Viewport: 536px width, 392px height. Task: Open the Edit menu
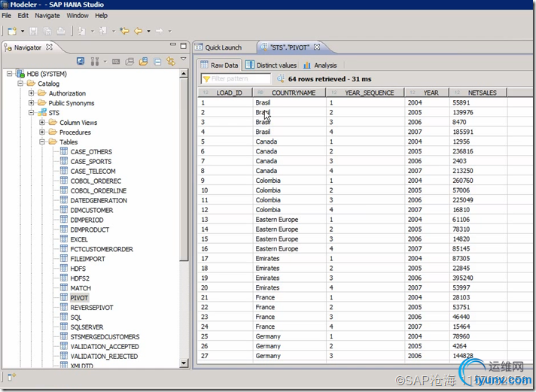point(23,15)
